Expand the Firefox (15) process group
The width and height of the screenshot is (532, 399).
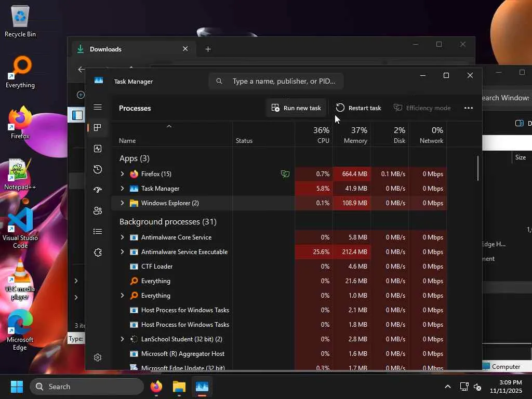[122, 174]
